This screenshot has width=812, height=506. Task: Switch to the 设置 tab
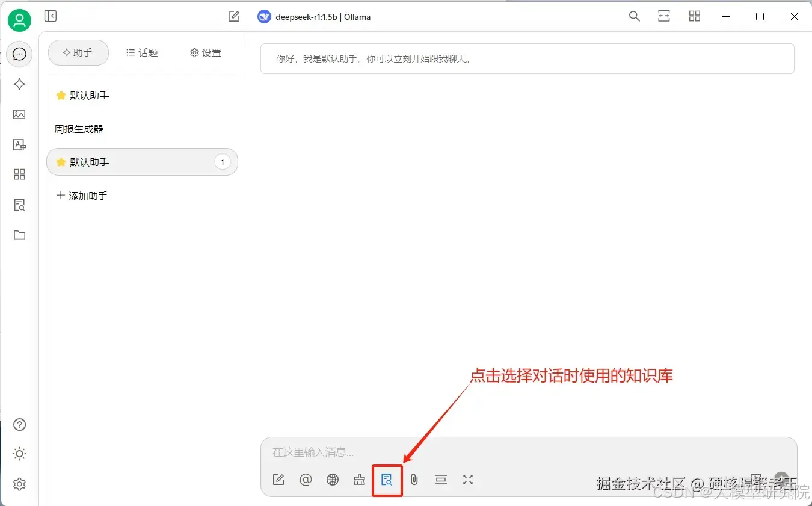[206, 53]
